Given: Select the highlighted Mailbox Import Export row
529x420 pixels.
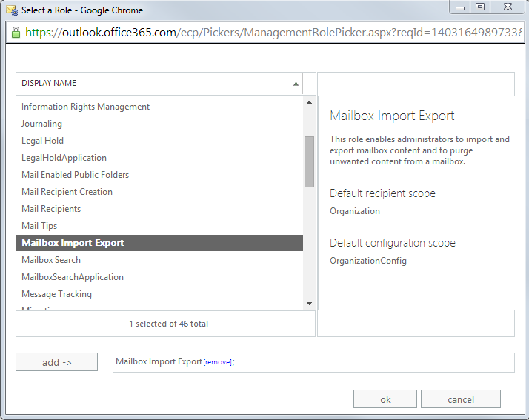Looking at the screenshot, I should pos(159,243).
